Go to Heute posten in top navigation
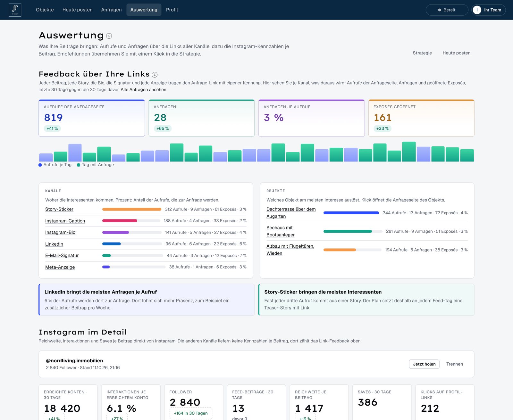This screenshot has width=513, height=420. 77,10
